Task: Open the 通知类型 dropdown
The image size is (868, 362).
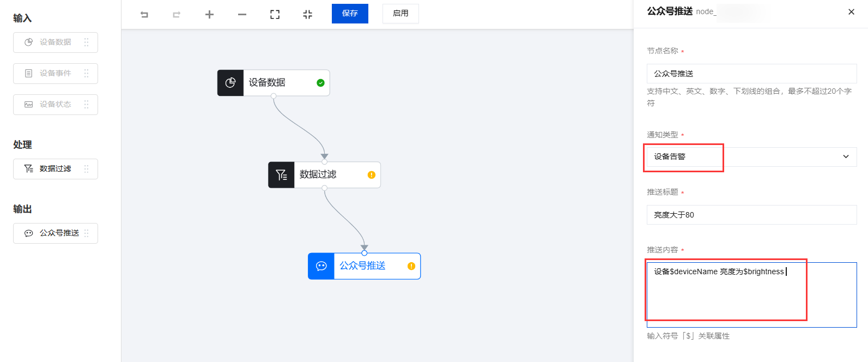Action: tap(751, 157)
